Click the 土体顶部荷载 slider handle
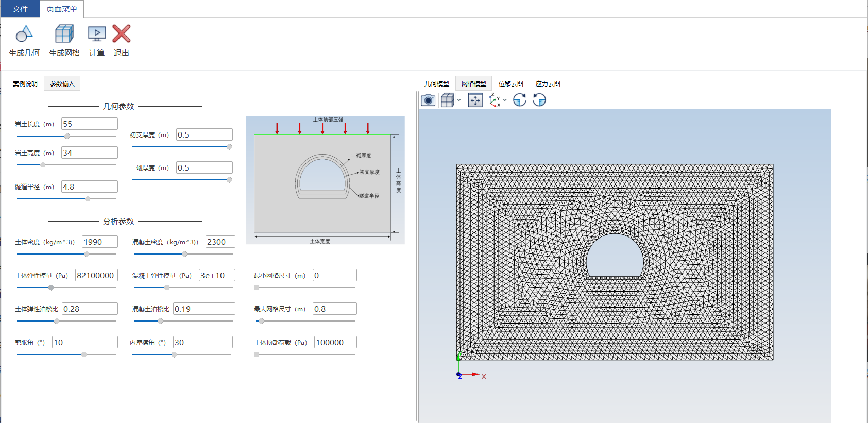 [x=257, y=354]
